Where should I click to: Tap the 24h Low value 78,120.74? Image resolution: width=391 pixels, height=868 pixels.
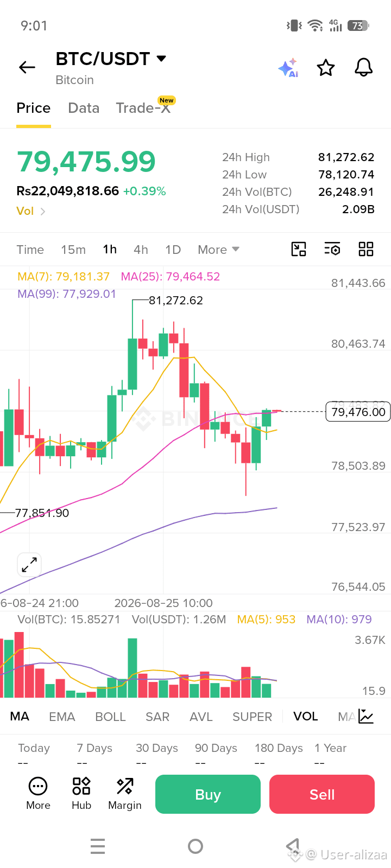pyautogui.click(x=346, y=175)
